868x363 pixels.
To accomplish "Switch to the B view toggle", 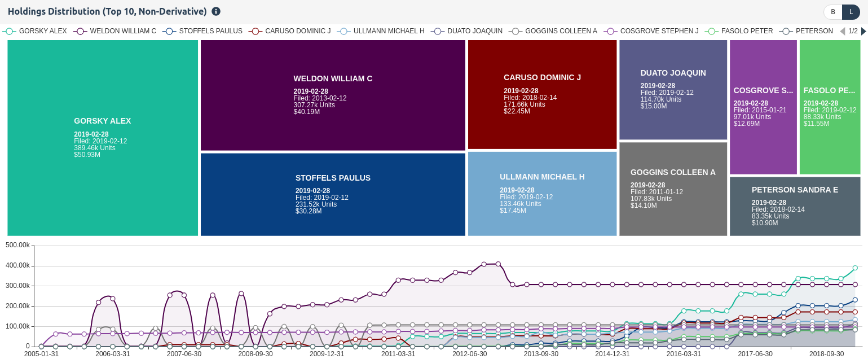I will click(833, 12).
